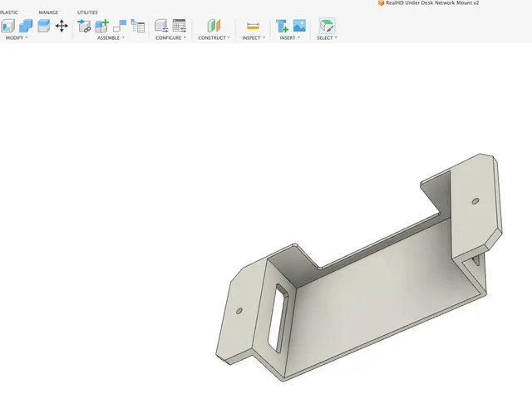Click the Offset Plane construct icon

(214, 26)
